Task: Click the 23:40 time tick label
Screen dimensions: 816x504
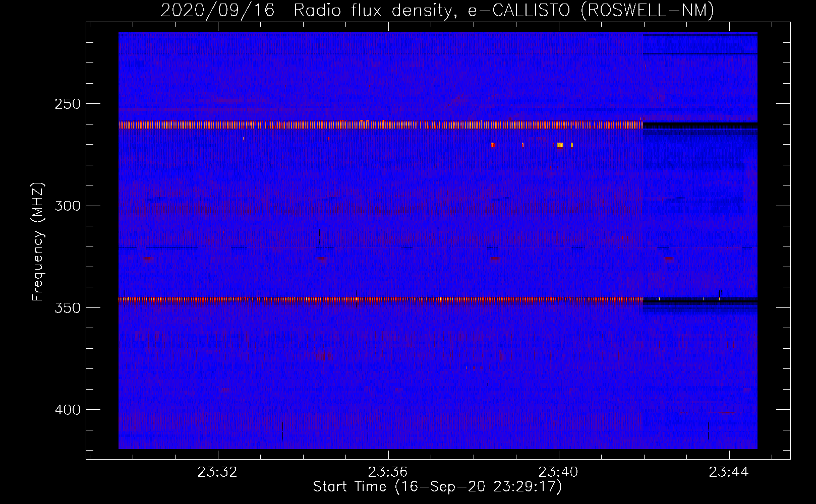Action: pyautogui.click(x=558, y=472)
